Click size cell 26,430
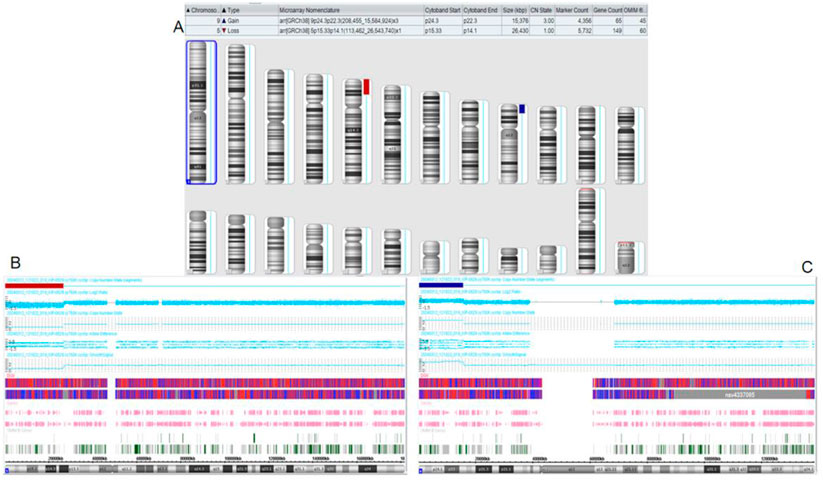The image size is (823, 481). tap(514, 31)
